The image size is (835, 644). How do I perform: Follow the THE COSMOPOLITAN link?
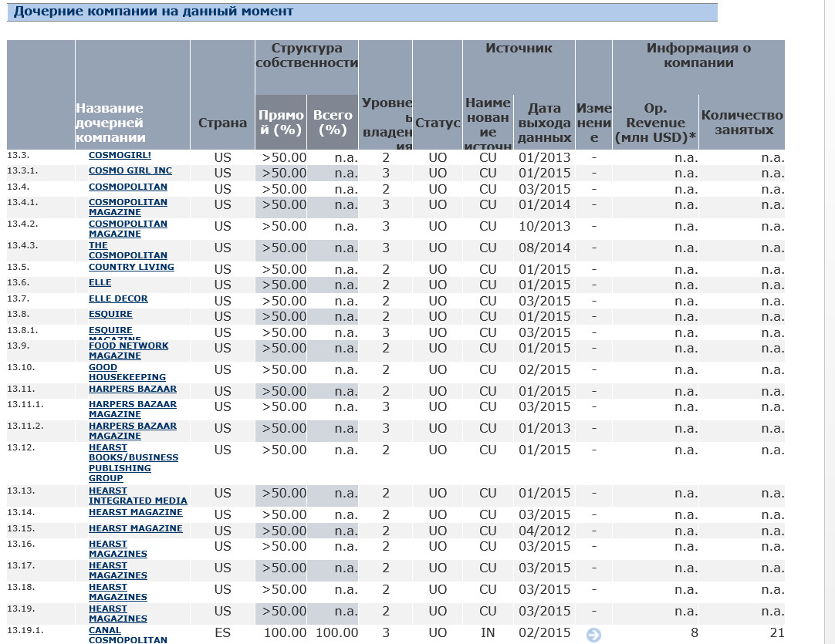[x=128, y=250]
